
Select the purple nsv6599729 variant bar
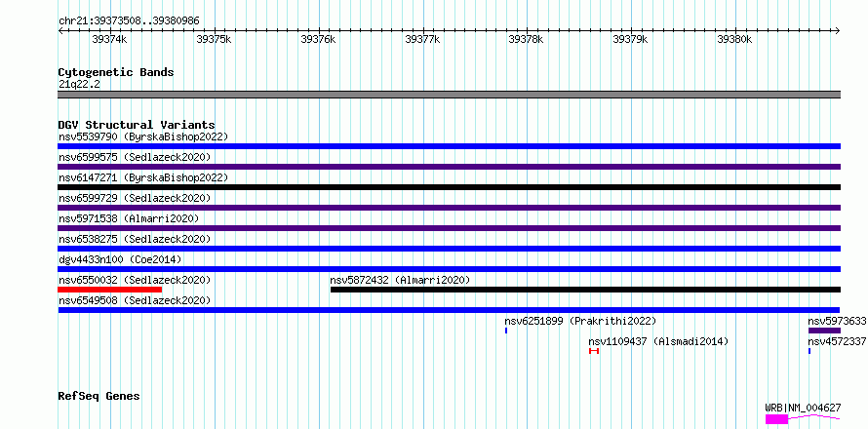coord(449,208)
